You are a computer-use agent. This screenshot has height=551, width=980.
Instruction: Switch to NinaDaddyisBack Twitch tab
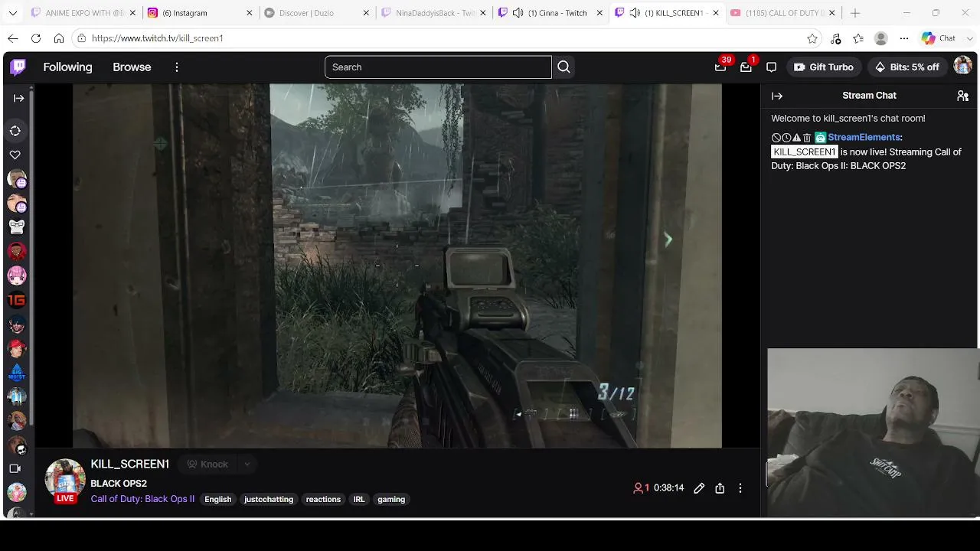tap(432, 13)
